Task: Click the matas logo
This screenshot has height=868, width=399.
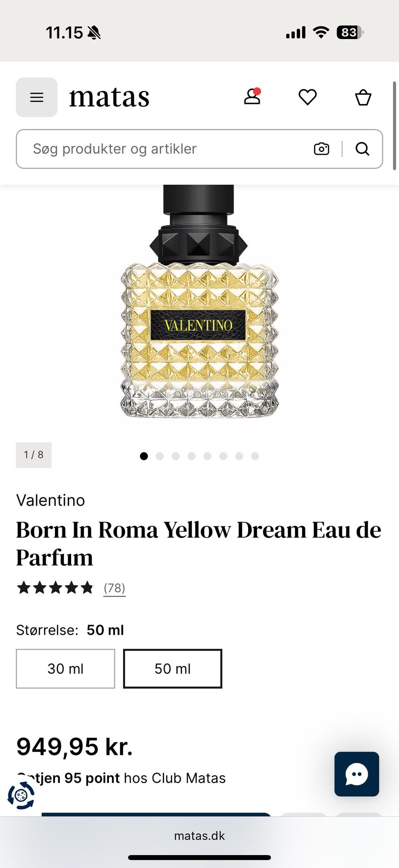Action: coord(109,97)
